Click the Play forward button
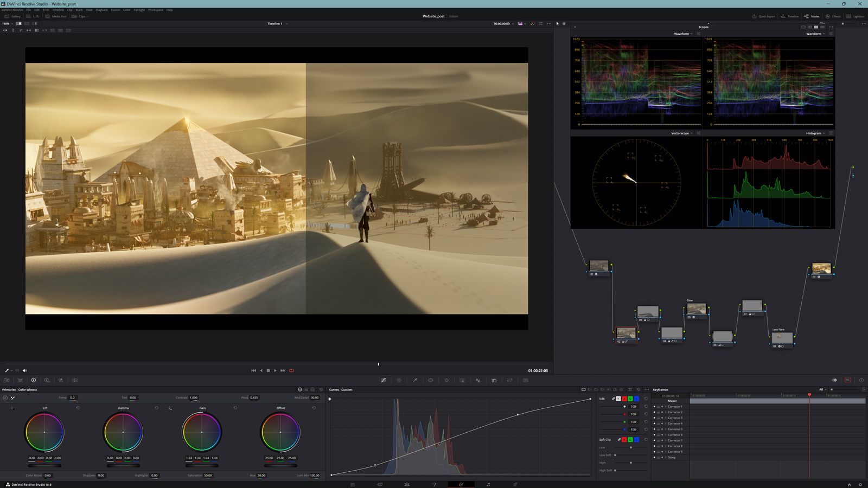868x488 pixels. [276, 370]
